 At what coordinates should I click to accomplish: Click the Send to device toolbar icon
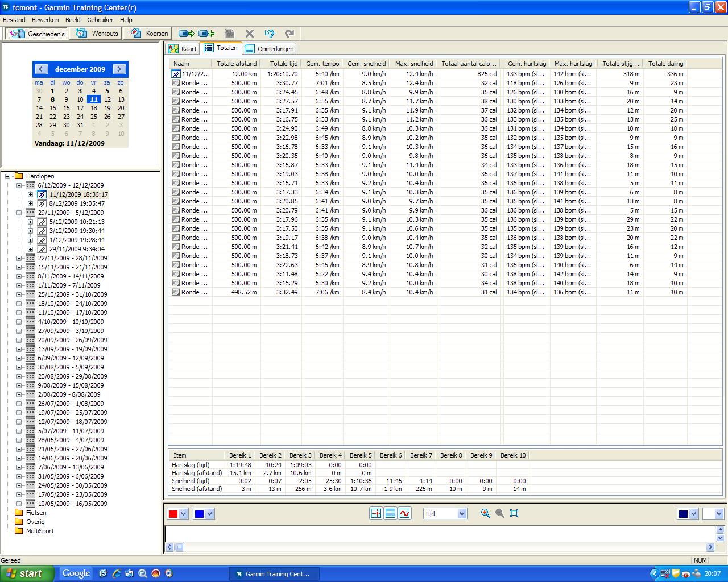tap(186, 34)
